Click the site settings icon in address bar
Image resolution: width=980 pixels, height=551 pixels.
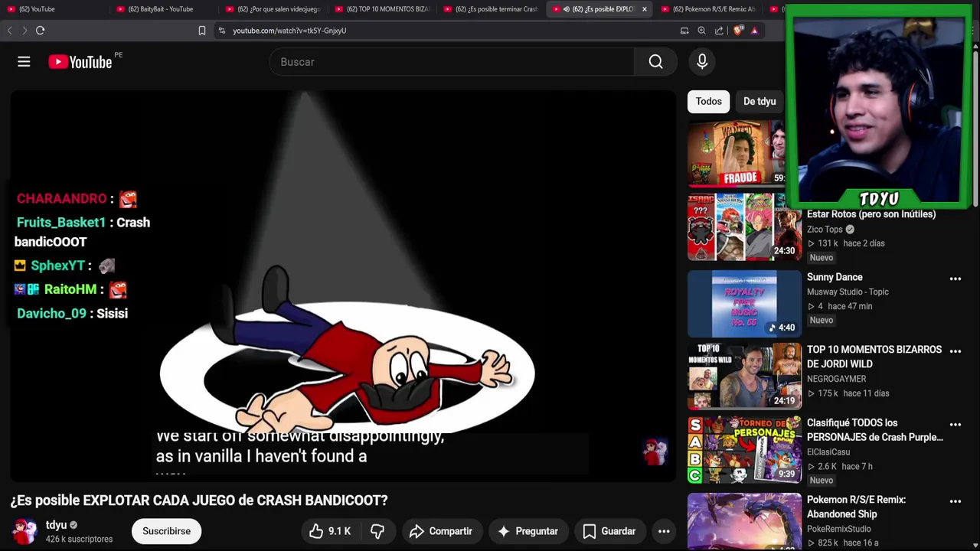tap(222, 31)
